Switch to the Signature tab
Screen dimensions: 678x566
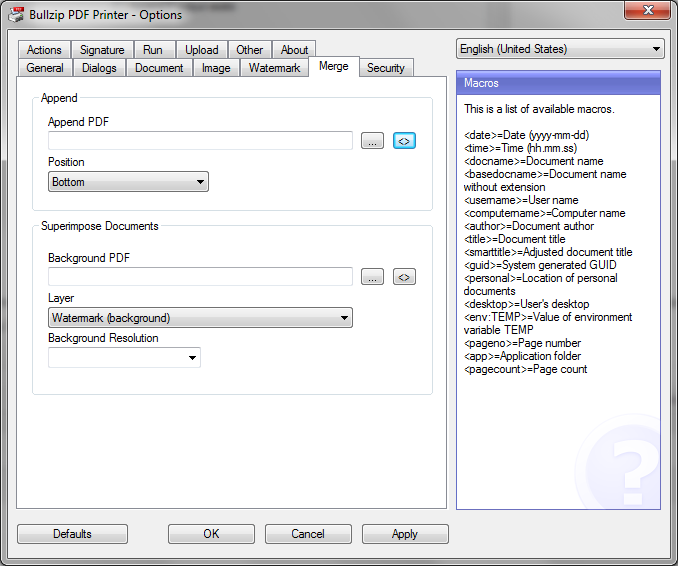[x=102, y=50]
